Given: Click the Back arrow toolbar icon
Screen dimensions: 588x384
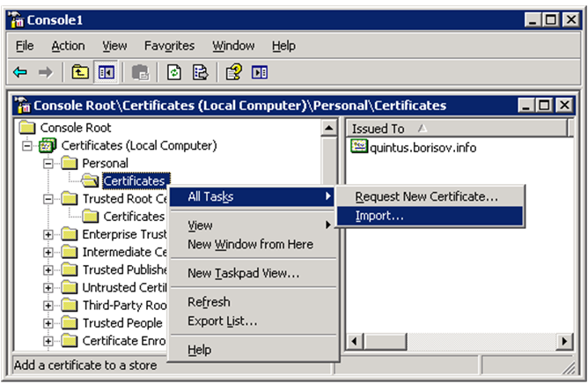Looking at the screenshot, I should (20, 72).
